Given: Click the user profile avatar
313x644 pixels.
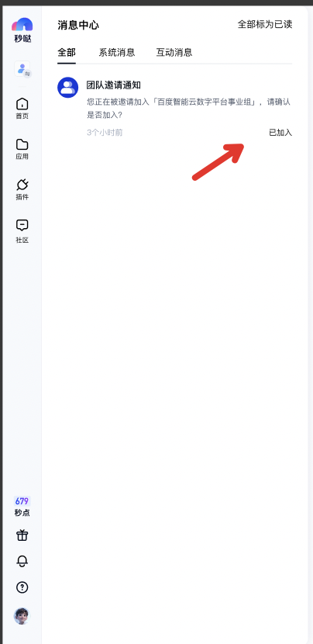Looking at the screenshot, I should click(22, 616).
